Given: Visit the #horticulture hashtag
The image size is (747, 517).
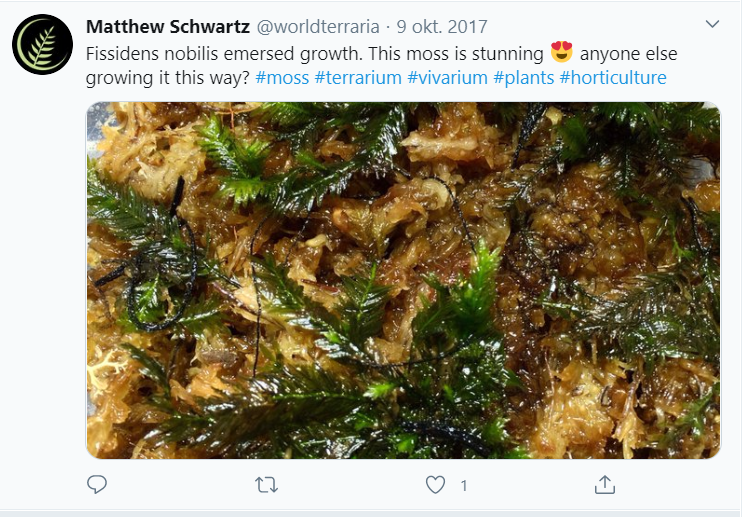Looking at the screenshot, I should point(613,78).
